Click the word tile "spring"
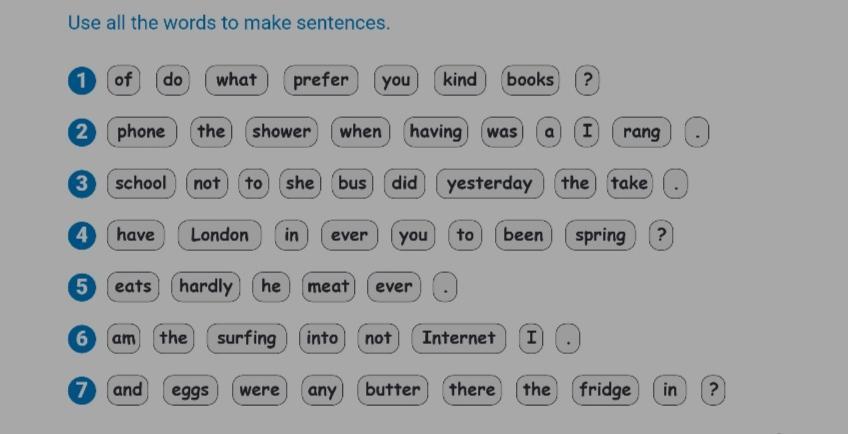Screen dimensions: 848x434 pos(600,235)
